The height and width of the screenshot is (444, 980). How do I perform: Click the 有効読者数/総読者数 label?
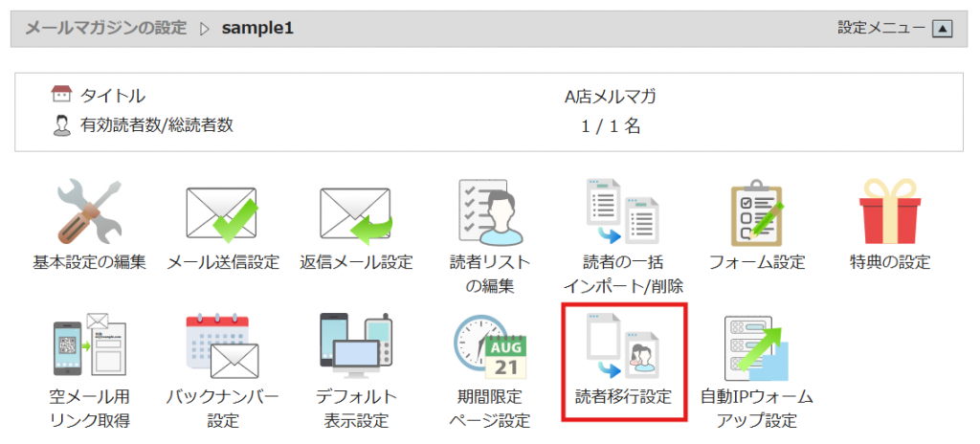157,125
